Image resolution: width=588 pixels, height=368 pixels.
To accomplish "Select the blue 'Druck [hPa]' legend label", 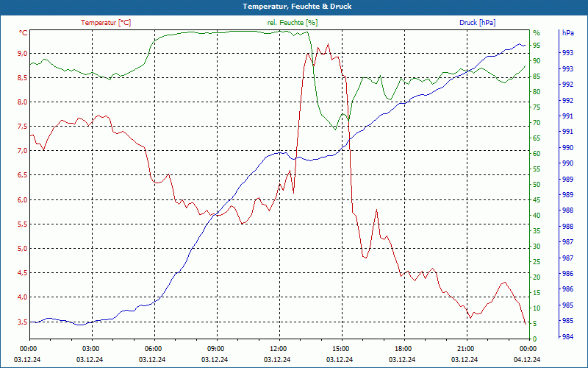I will [477, 23].
